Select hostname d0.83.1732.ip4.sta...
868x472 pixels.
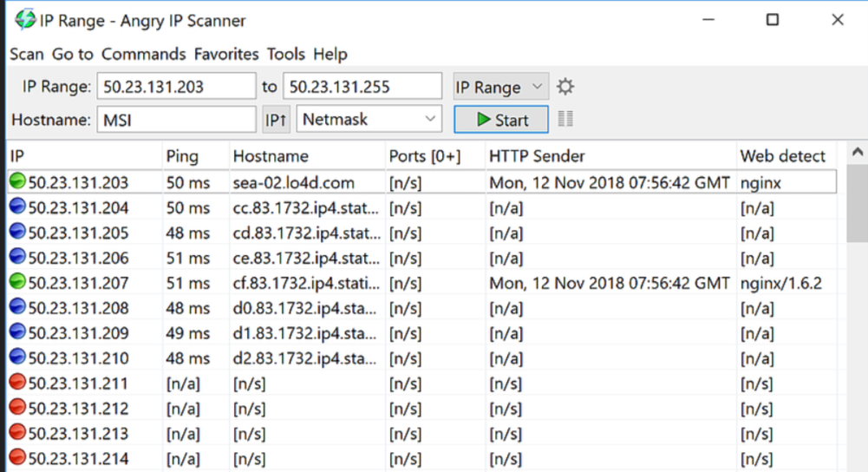(x=304, y=308)
